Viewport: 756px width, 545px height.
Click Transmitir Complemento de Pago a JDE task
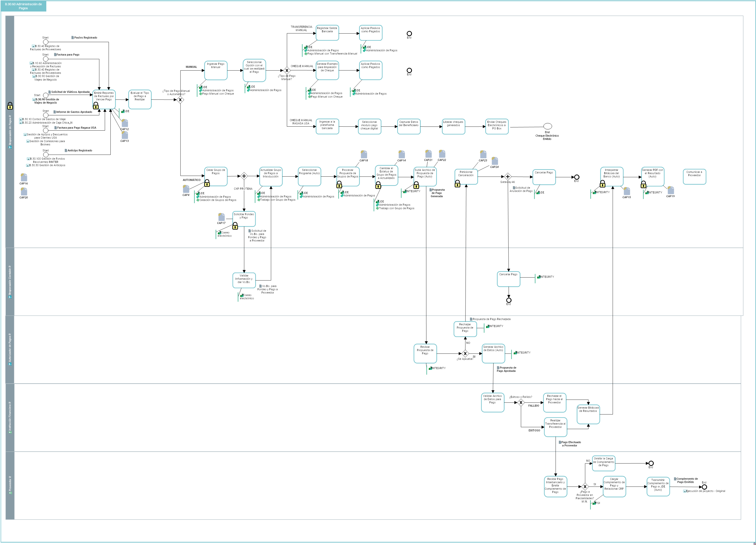[x=658, y=486]
